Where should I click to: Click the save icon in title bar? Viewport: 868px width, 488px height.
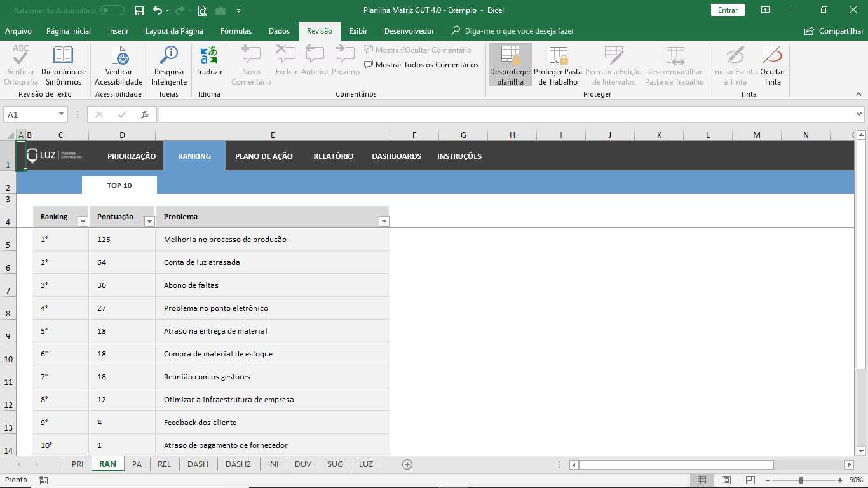pyautogui.click(x=139, y=10)
